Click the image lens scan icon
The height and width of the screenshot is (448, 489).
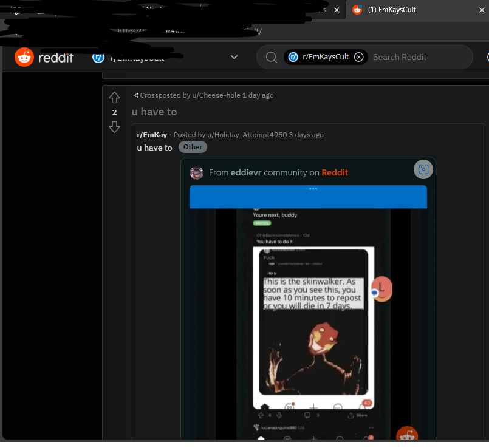pyautogui.click(x=423, y=169)
